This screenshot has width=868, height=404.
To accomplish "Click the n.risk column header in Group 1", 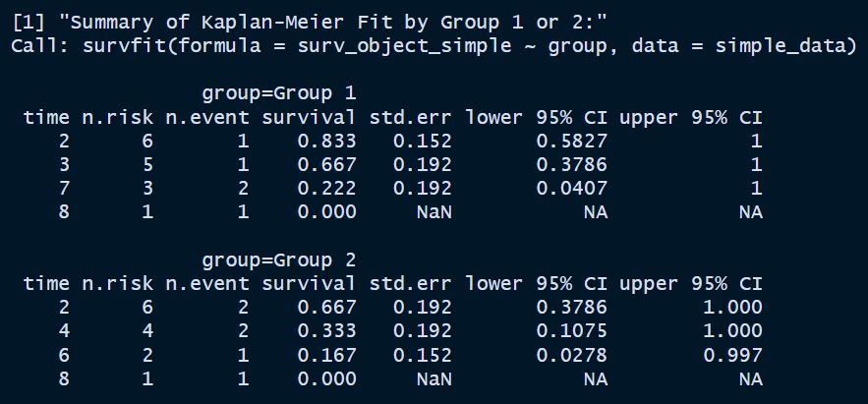I will [118, 117].
